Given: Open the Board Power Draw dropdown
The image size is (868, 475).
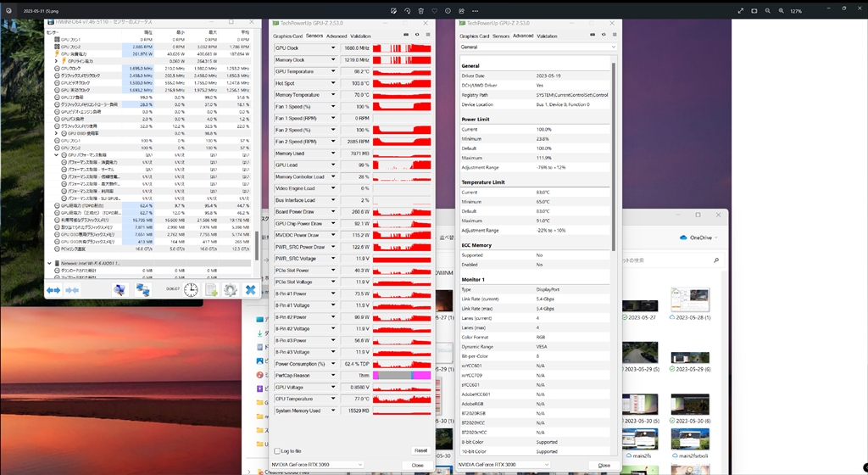Looking at the screenshot, I should click(x=333, y=211).
